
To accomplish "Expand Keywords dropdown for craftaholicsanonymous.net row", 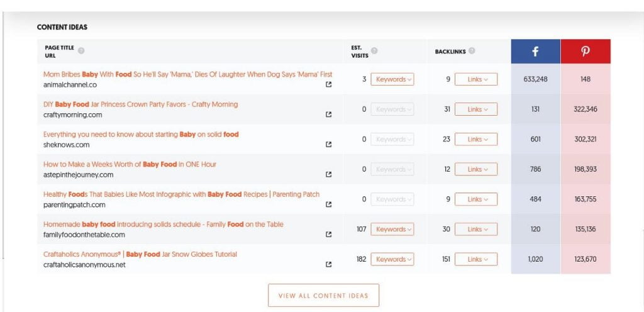I will tap(392, 259).
